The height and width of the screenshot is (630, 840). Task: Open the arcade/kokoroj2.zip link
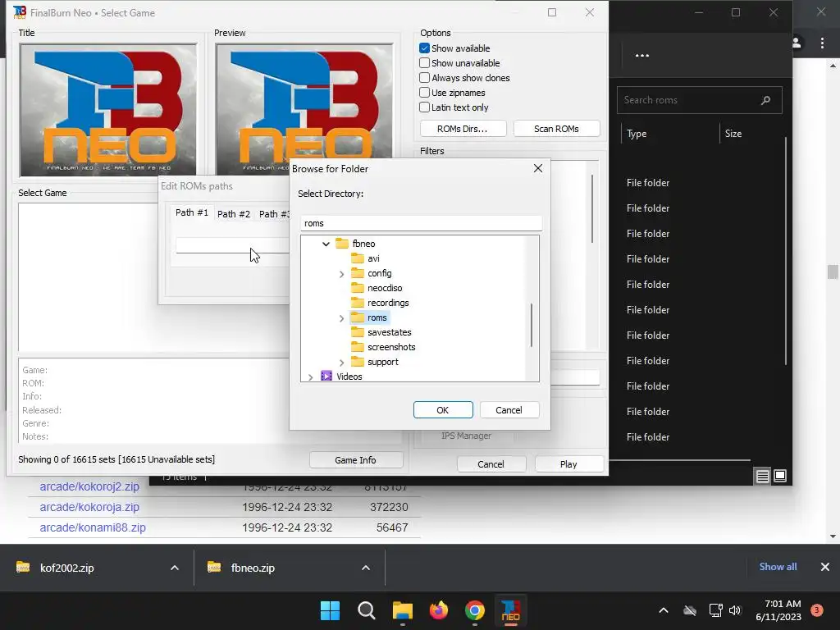[x=89, y=486]
